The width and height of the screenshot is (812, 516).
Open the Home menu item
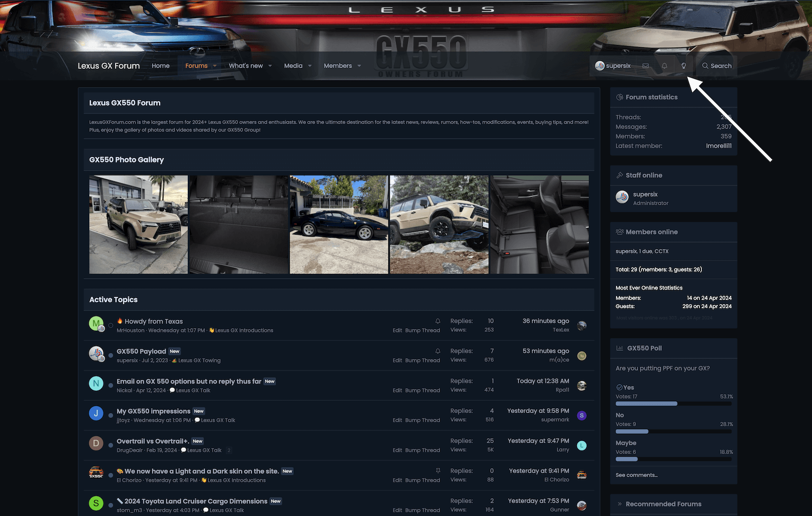tap(160, 66)
